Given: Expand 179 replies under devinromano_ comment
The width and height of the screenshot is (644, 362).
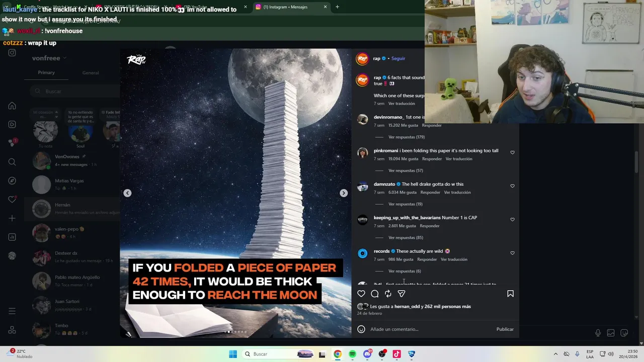Looking at the screenshot, I should click(407, 137).
